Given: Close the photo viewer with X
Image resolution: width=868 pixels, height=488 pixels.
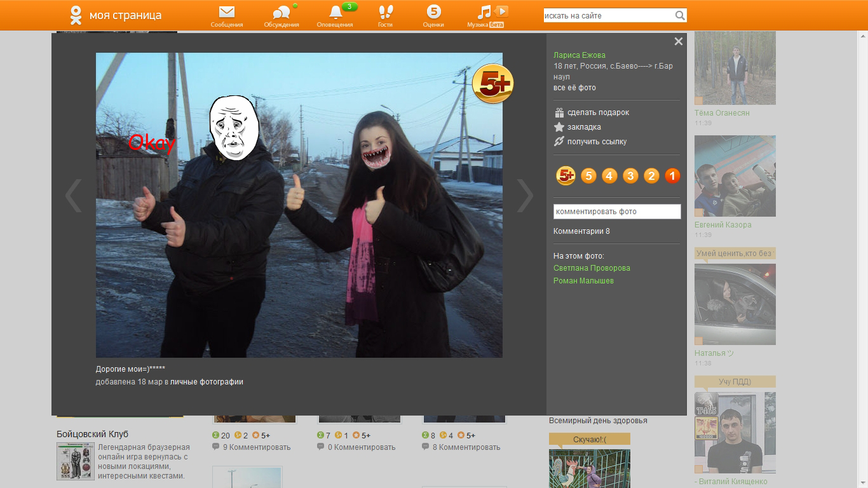Looking at the screenshot, I should [x=679, y=41].
